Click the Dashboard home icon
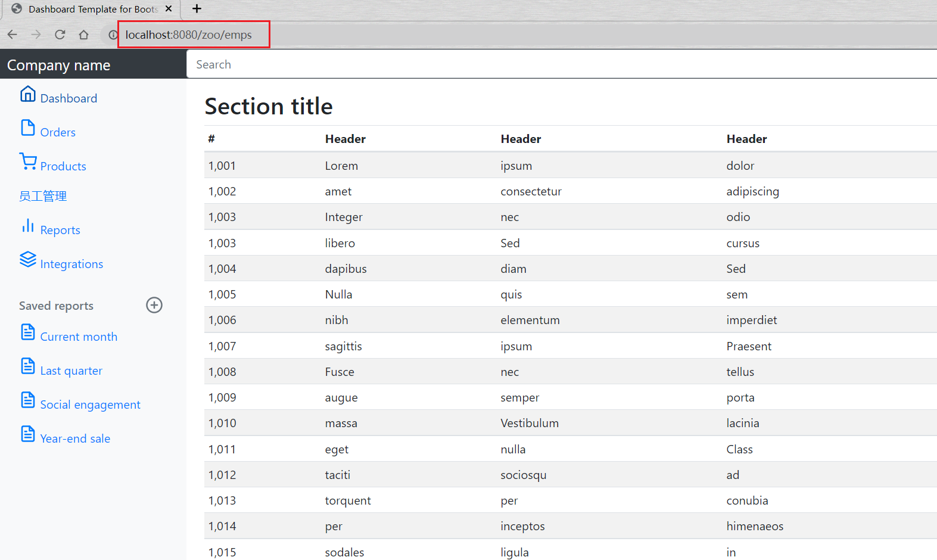 [27, 94]
